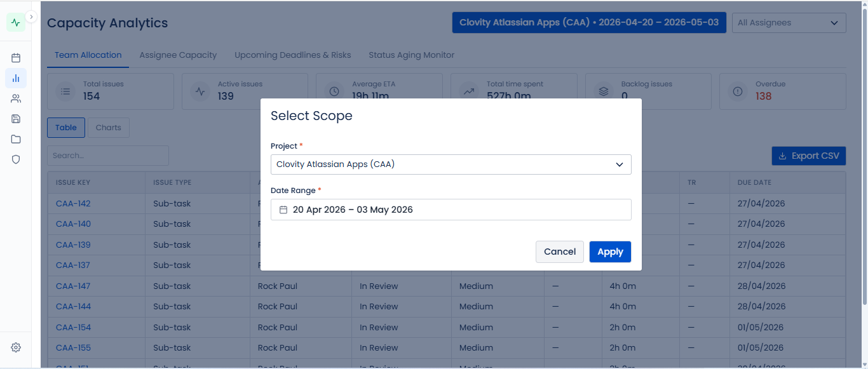Click the green pulse app logo icon
868x369 pixels.
coord(16,22)
